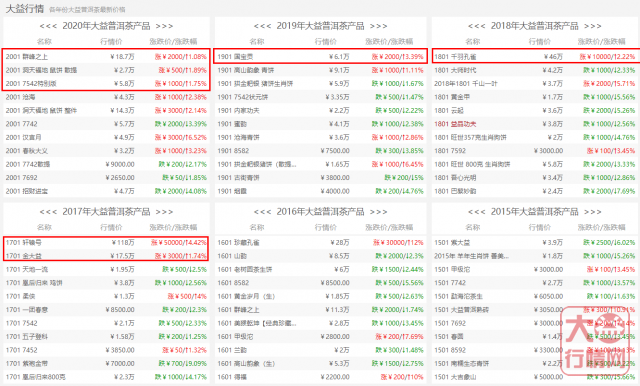Open the 2018年大益普洱茶产品 section title
Screen dimensions: 640x386
(534, 26)
